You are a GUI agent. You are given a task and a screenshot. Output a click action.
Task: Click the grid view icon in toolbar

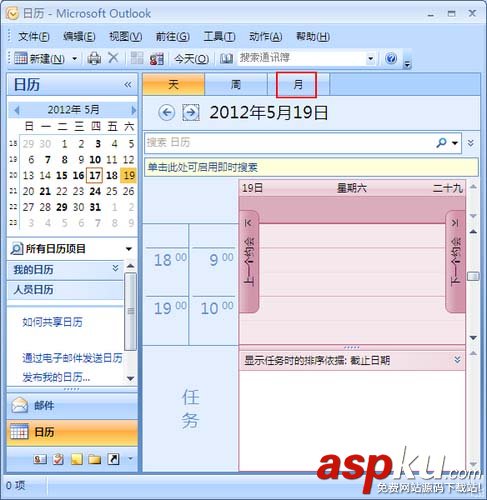137,58
